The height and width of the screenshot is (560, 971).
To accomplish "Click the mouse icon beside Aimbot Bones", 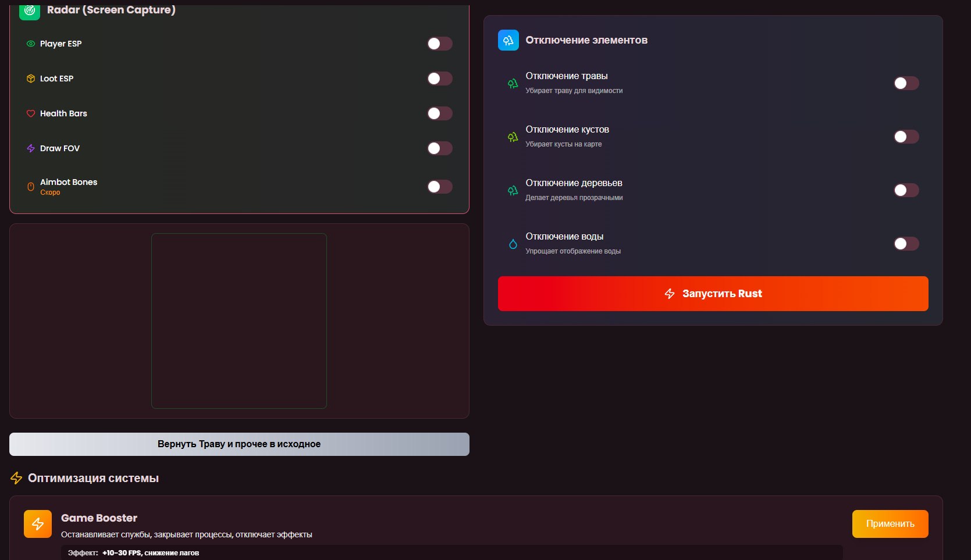I will click(31, 187).
